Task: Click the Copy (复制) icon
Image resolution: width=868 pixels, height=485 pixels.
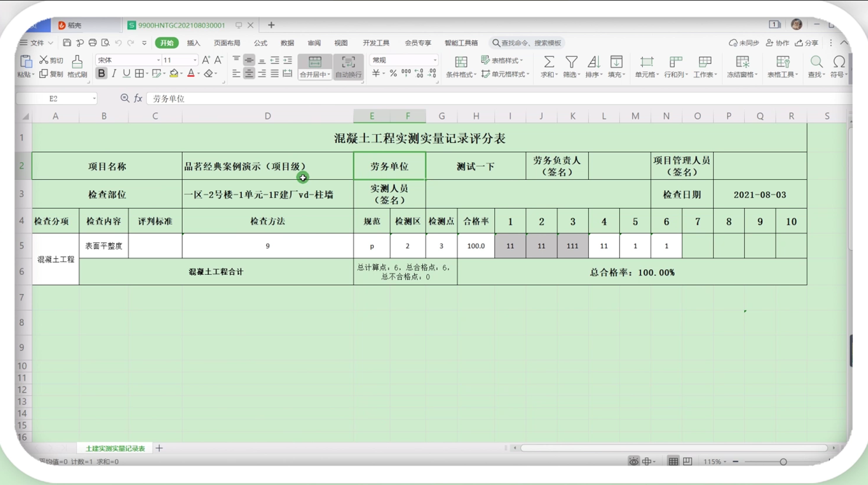Action: click(44, 73)
